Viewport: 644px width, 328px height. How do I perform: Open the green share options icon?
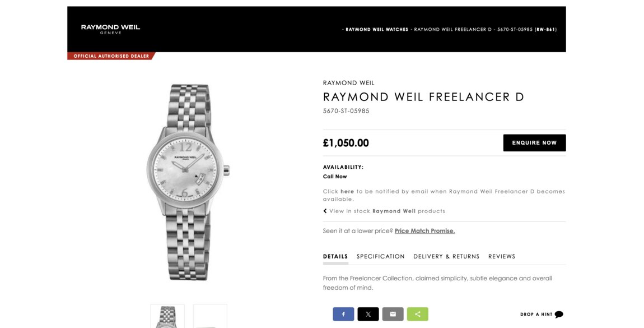[x=417, y=314]
